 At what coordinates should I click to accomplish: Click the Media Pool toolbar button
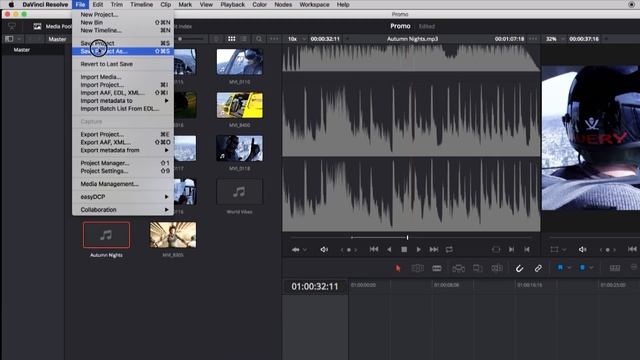click(53, 27)
